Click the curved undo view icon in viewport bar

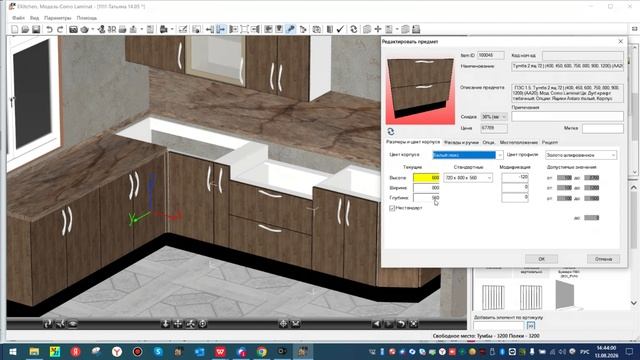(x=402, y=324)
